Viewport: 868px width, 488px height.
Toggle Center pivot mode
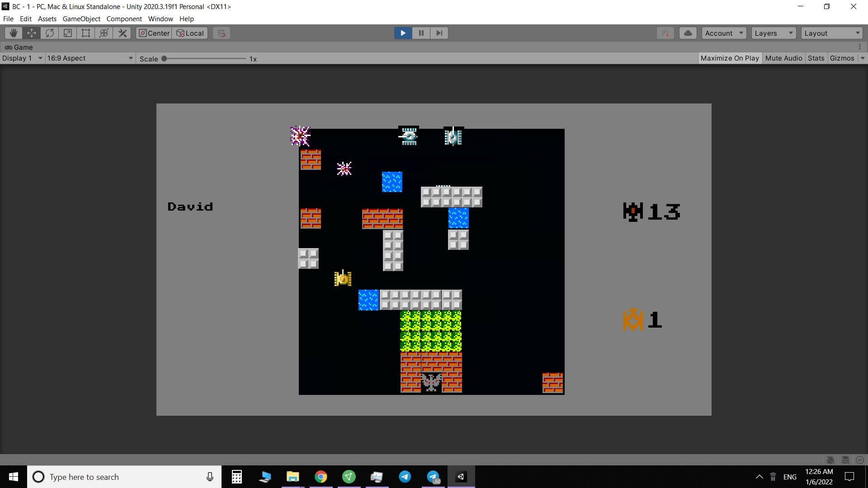coord(154,33)
